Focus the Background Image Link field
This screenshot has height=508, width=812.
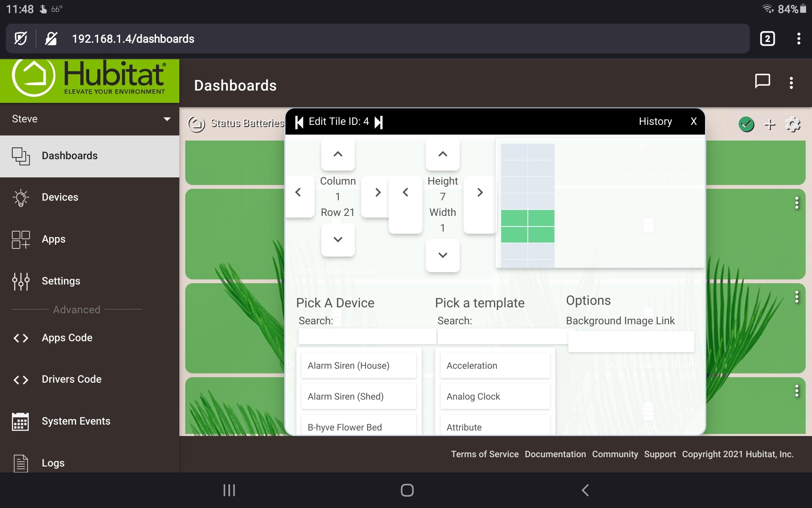[631, 342]
